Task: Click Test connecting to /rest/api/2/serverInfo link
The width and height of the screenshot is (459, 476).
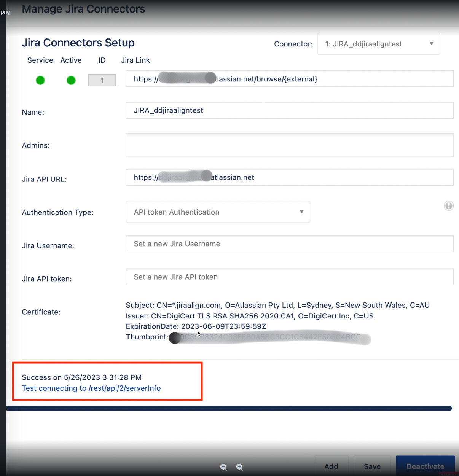Action: [x=91, y=388]
